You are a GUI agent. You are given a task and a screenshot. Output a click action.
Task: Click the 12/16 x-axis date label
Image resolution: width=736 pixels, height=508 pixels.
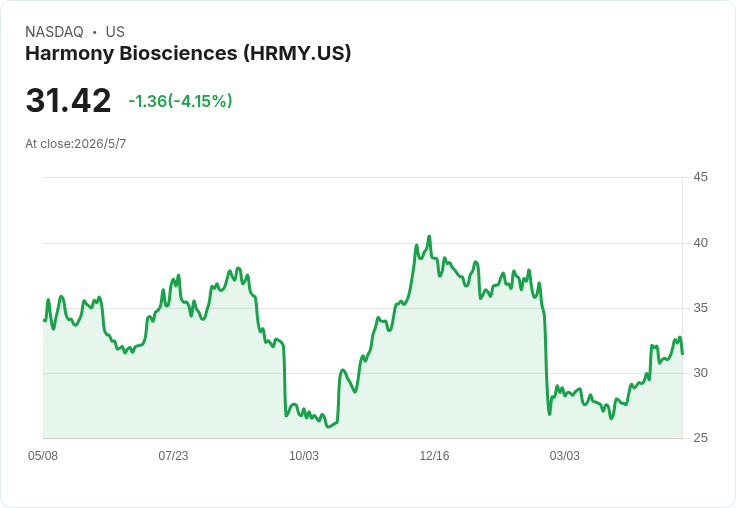click(434, 456)
